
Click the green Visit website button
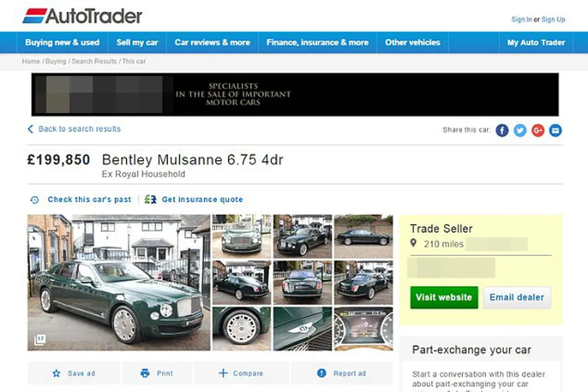444,297
